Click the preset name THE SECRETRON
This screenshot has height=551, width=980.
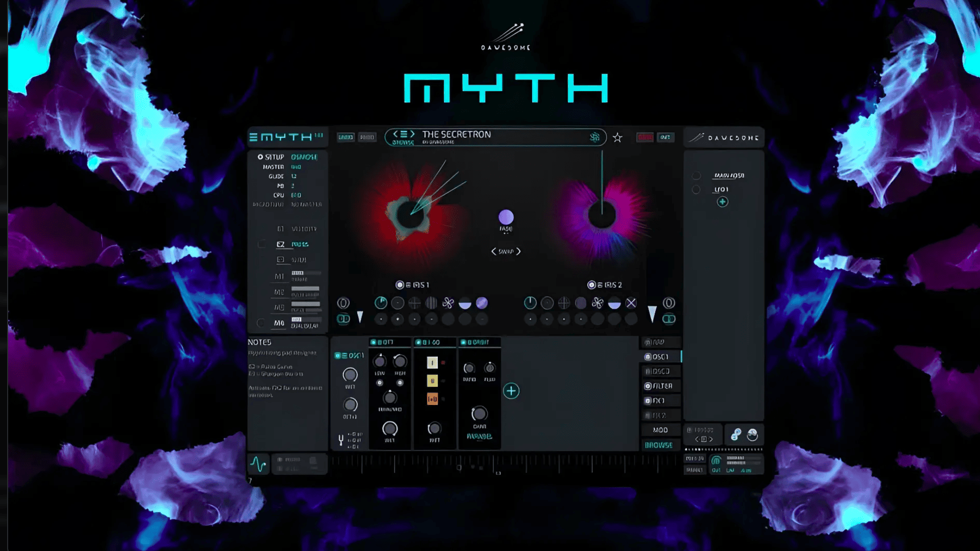click(456, 135)
